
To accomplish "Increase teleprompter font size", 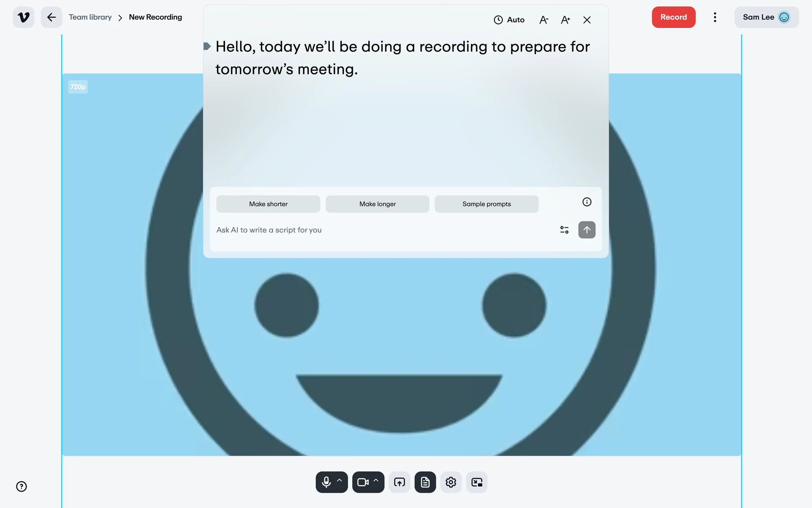I will click(565, 20).
